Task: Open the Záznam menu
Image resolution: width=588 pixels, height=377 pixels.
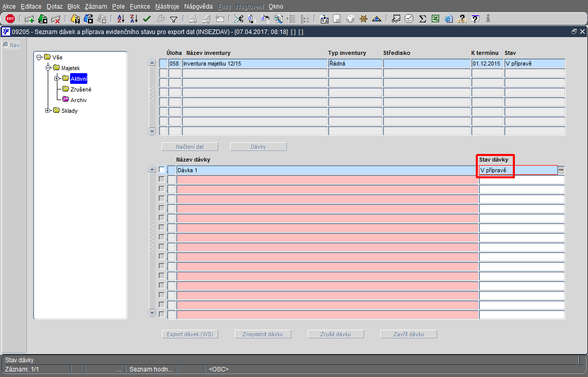Action: [96, 7]
